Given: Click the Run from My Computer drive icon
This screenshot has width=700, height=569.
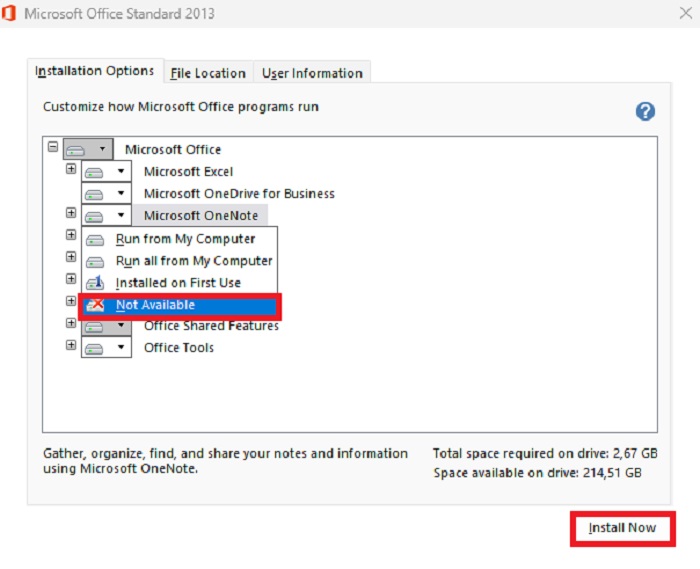Looking at the screenshot, I should 95,240.
